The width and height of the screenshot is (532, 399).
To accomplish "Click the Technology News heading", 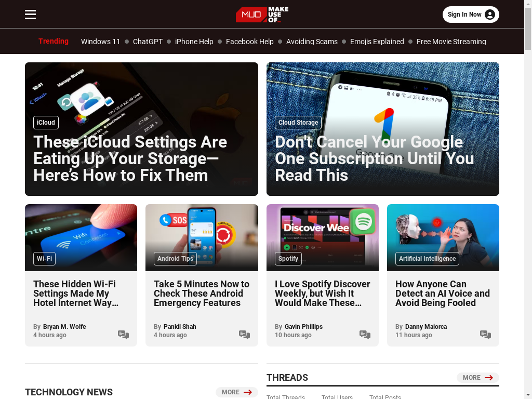I will 69,392.
